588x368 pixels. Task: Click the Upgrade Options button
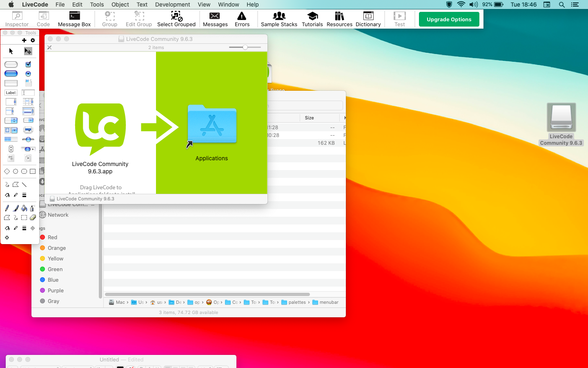449,19
